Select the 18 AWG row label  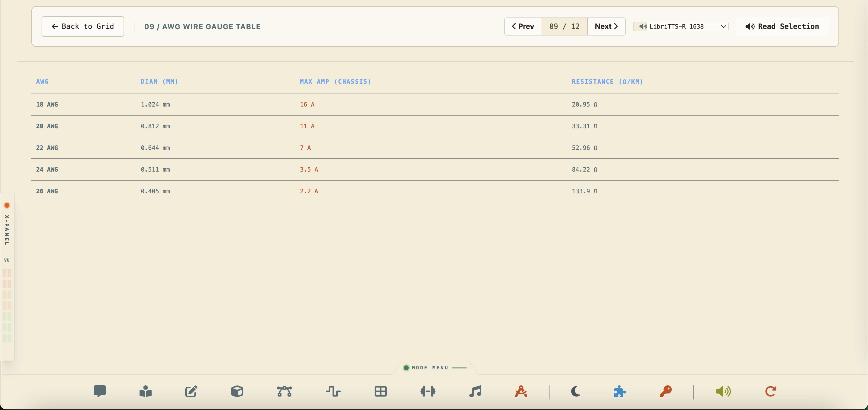click(x=47, y=104)
